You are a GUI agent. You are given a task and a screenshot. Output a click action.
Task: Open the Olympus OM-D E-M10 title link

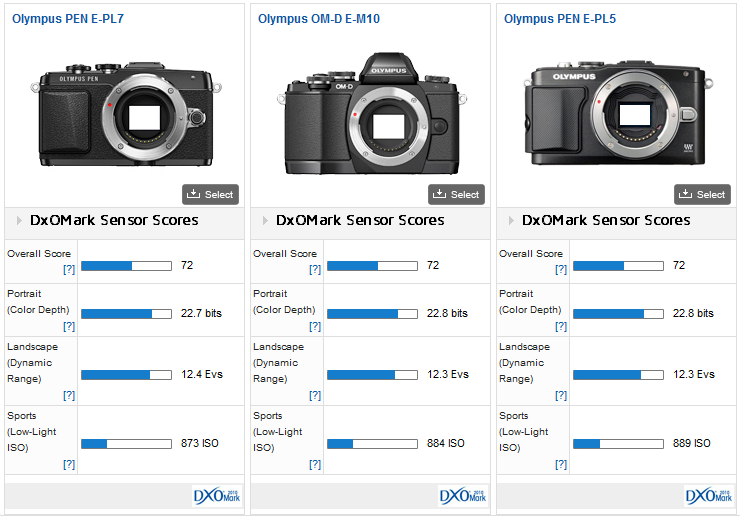point(318,19)
